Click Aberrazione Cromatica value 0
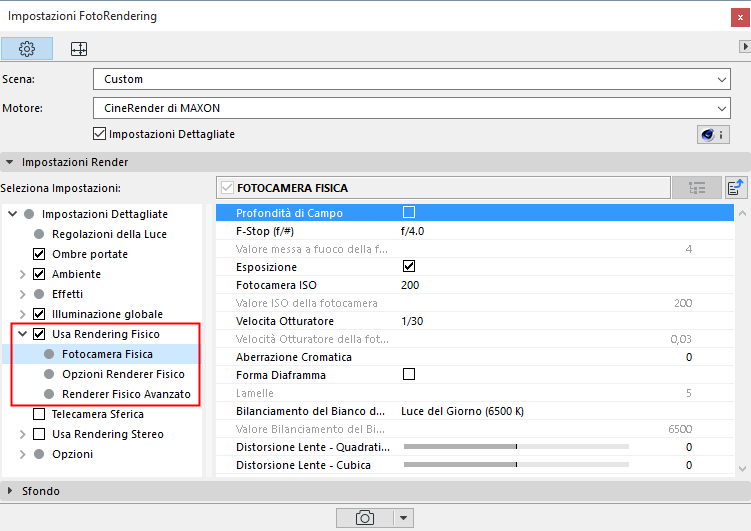751x531 pixels. (x=689, y=357)
